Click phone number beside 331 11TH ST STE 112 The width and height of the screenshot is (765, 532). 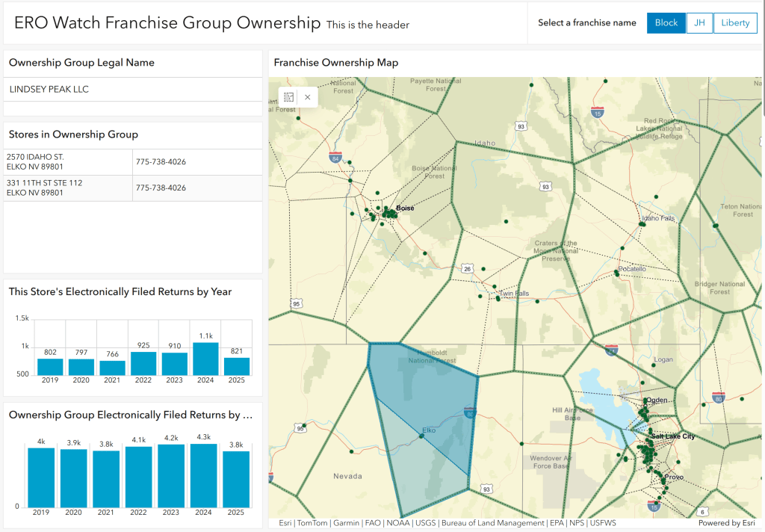click(161, 188)
